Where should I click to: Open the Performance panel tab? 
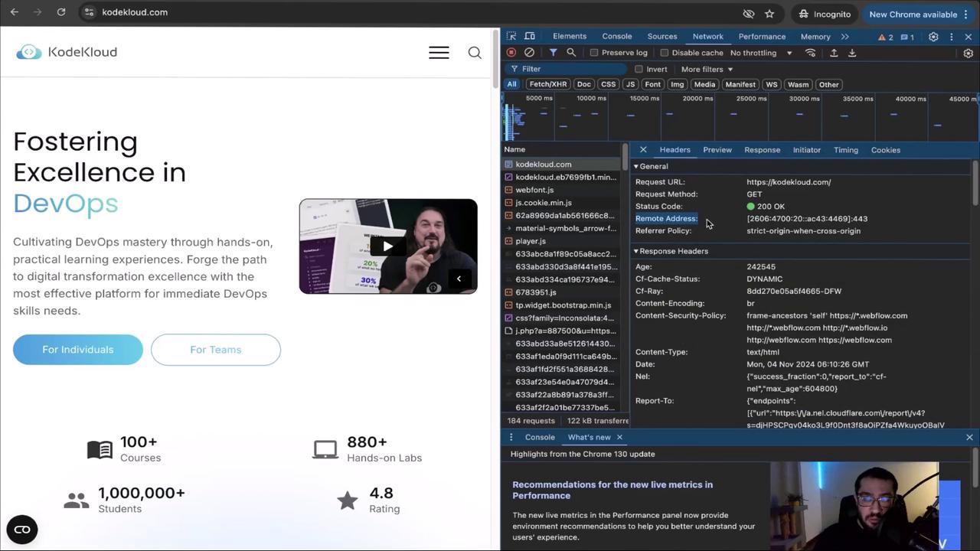(762, 36)
